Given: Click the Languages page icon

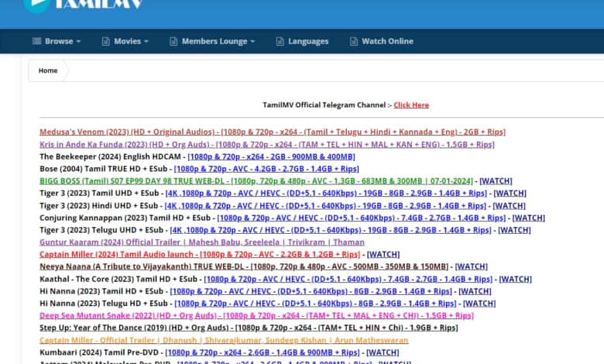Looking at the screenshot, I should [280, 41].
